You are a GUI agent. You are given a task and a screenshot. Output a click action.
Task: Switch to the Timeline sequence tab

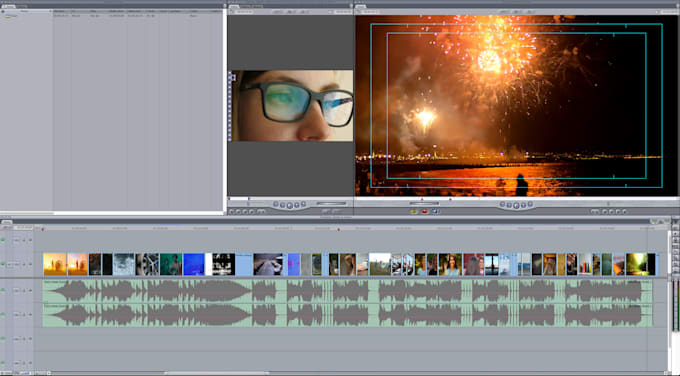(7, 222)
